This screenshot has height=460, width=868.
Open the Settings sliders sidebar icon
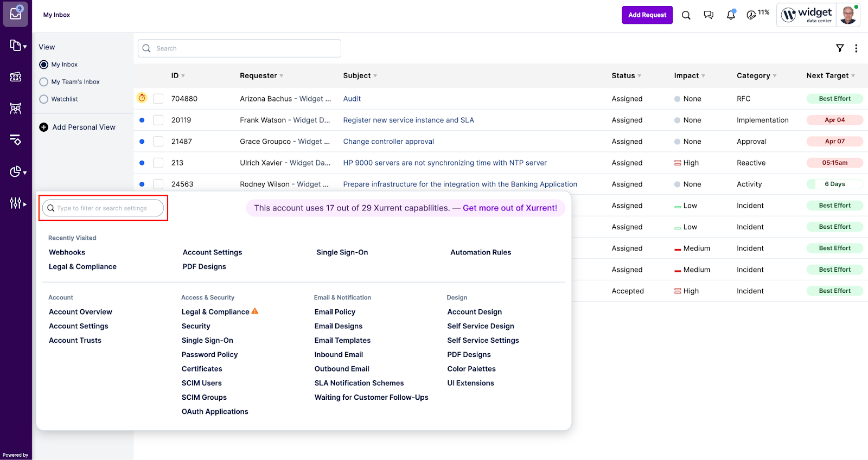(17, 203)
